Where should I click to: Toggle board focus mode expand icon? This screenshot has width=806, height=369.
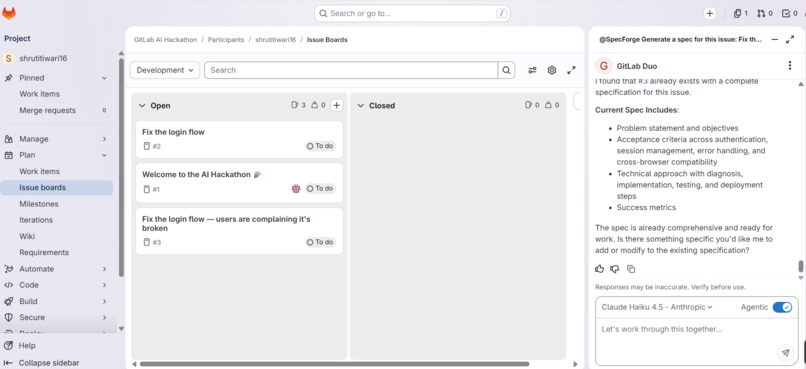tap(571, 70)
